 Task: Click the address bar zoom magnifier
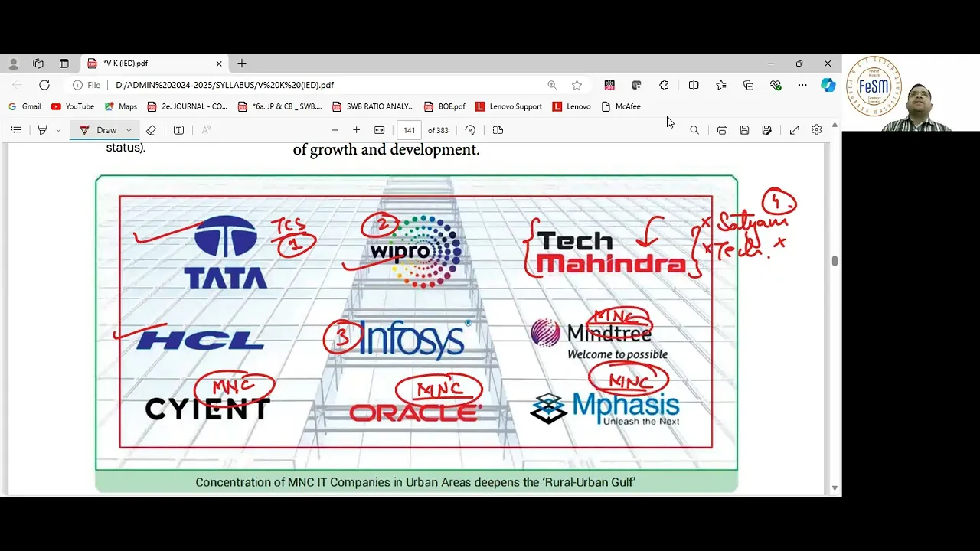(x=552, y=85)
